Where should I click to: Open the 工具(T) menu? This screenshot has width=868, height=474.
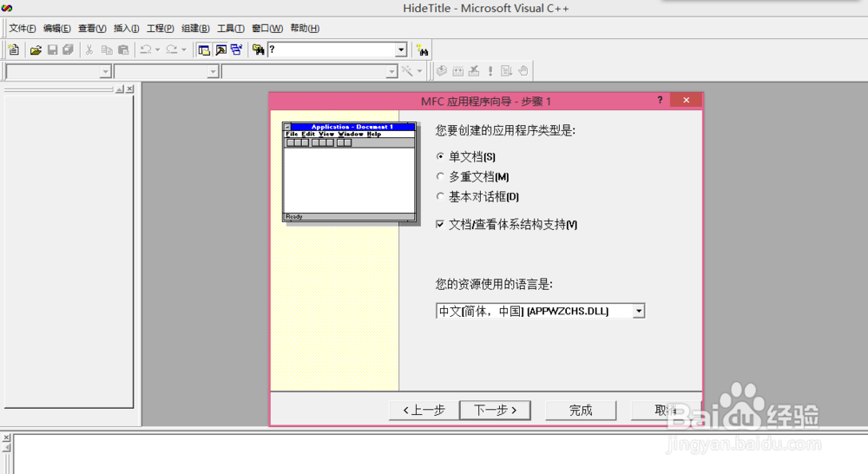point(230,29)
